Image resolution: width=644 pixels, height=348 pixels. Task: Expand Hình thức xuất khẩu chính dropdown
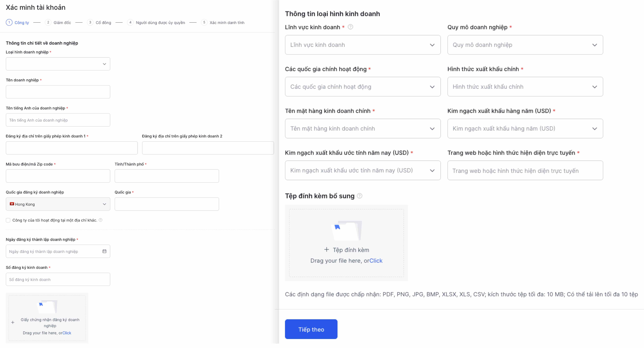525,87
